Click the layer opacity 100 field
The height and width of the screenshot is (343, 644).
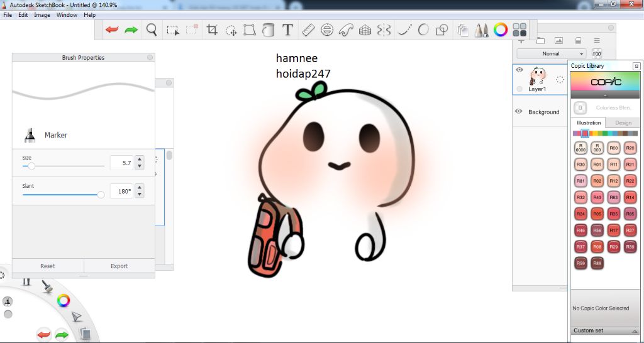pyautogui.click(x=597, y=54)
